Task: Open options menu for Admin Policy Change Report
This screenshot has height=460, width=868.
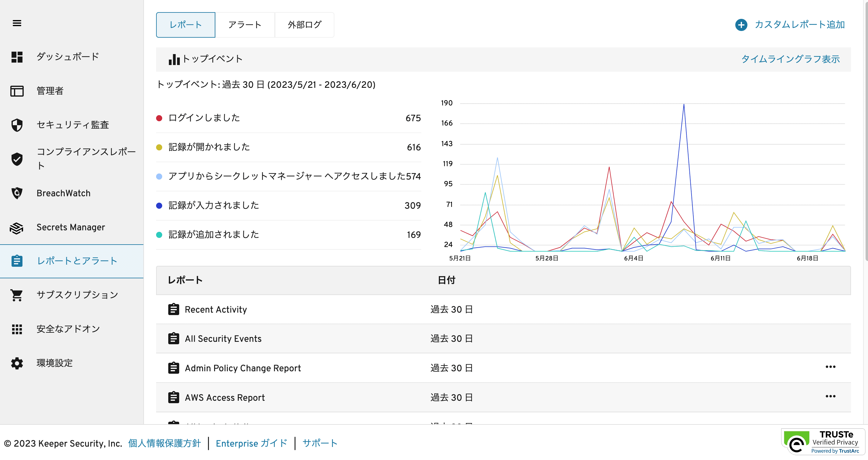Action: click(830, 367)
